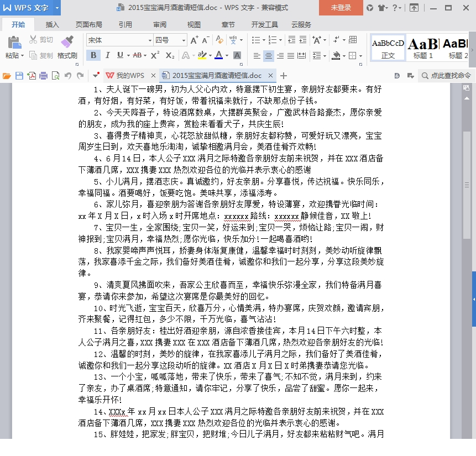Open the file folder icon in quick toolbar
476x456 pixels.
[x=7, y=76]
